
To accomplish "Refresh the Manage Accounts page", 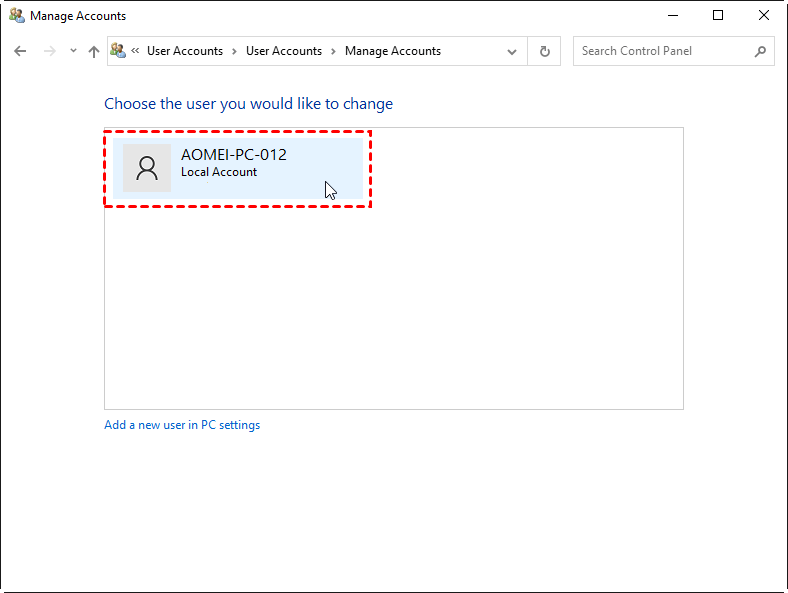I will [x=544, y=51].
